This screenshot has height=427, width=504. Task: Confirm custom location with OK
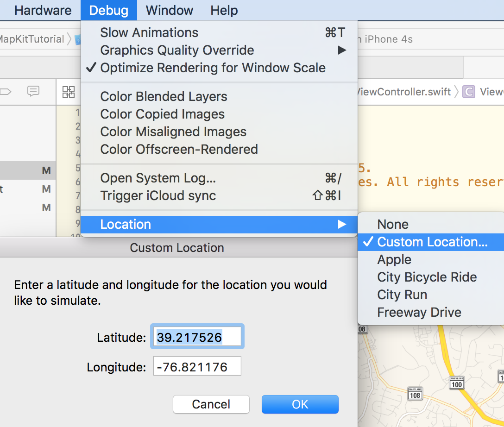(x=300, y=404)
